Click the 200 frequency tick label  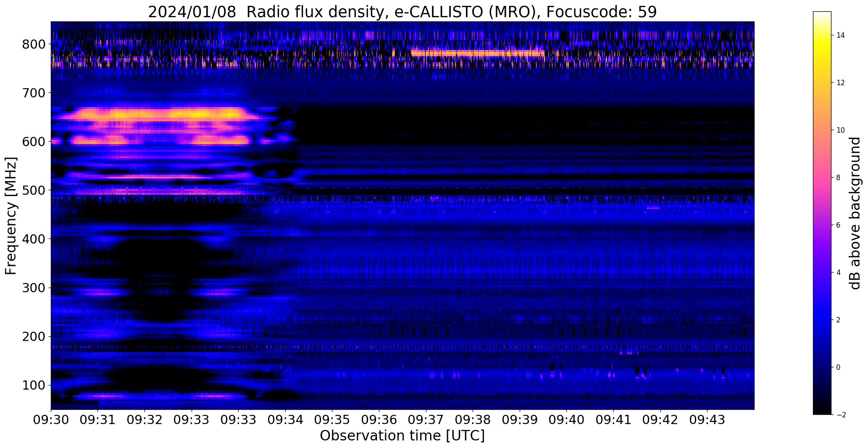pos(34,336)
